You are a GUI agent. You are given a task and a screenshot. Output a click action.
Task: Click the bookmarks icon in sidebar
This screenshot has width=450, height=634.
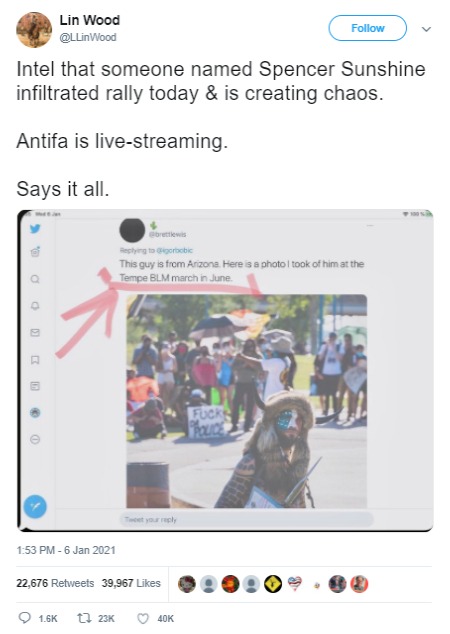click(x=35, y=359)
